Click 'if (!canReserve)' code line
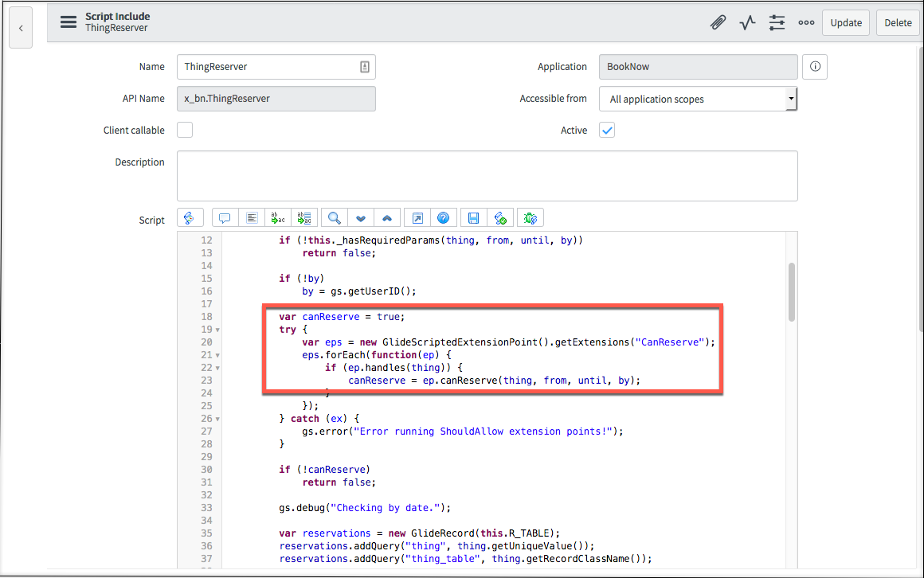This screenshot has height=578, width=924. click(325, 470)
